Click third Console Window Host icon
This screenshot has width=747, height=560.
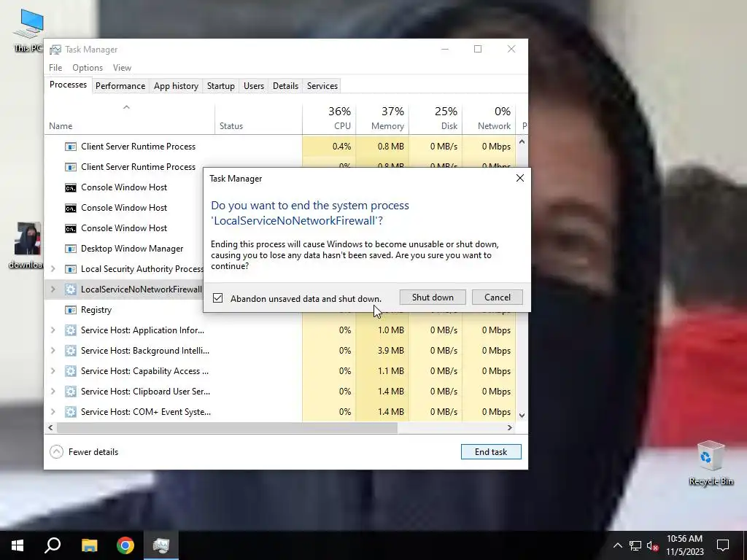[71, 228]
